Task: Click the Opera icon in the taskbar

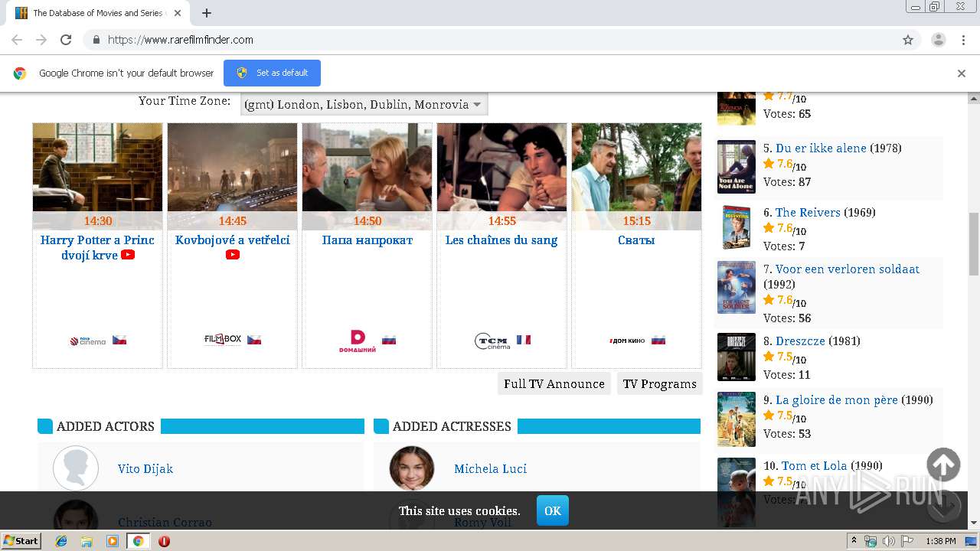Action: 164,541
